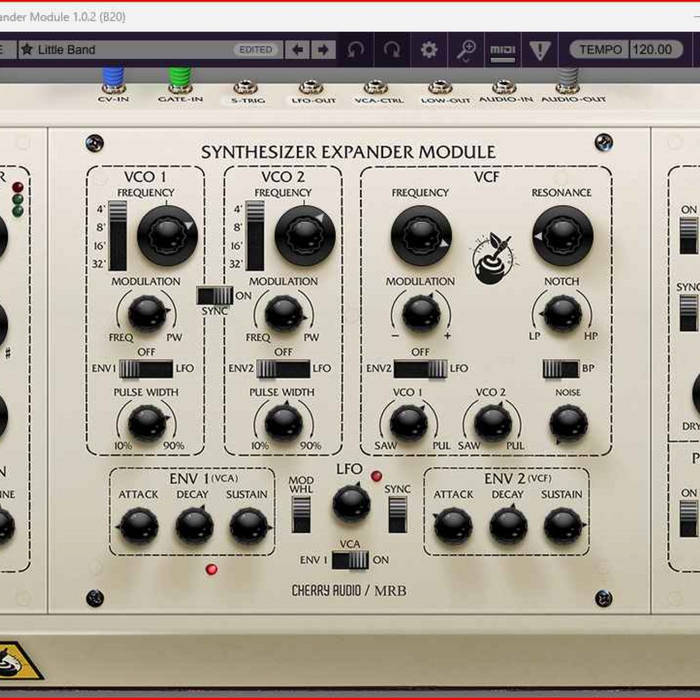Click the zoom magnifier icon
This screenshot has width=700, height=700.
[x=466, y=49]
